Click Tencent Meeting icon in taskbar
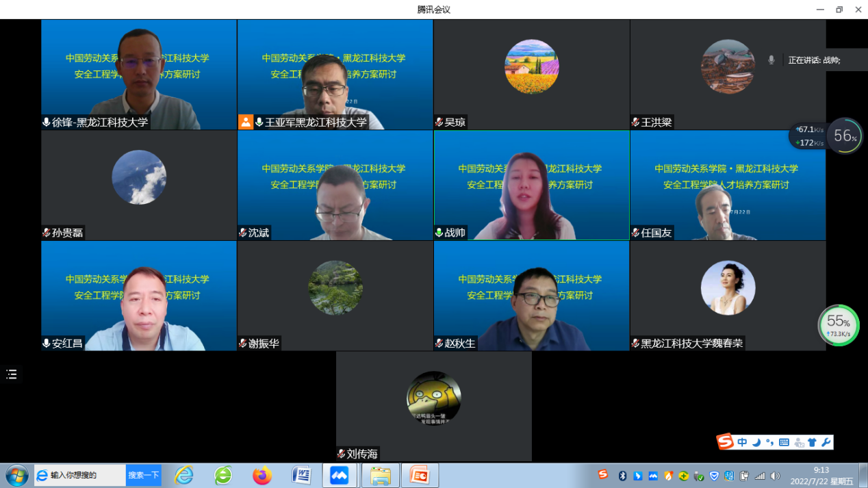The width and height of the screenshot is (868, 488). (x=340, y=476)
